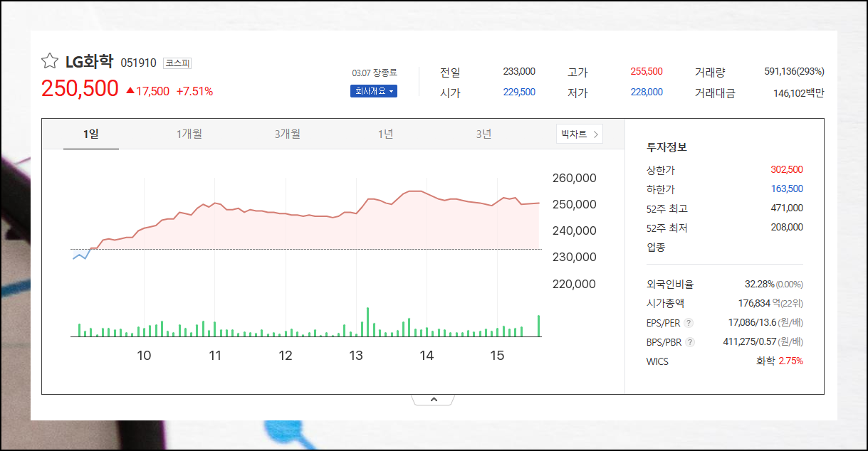Add LG화학 to favorites with star icon

point(49,61)
